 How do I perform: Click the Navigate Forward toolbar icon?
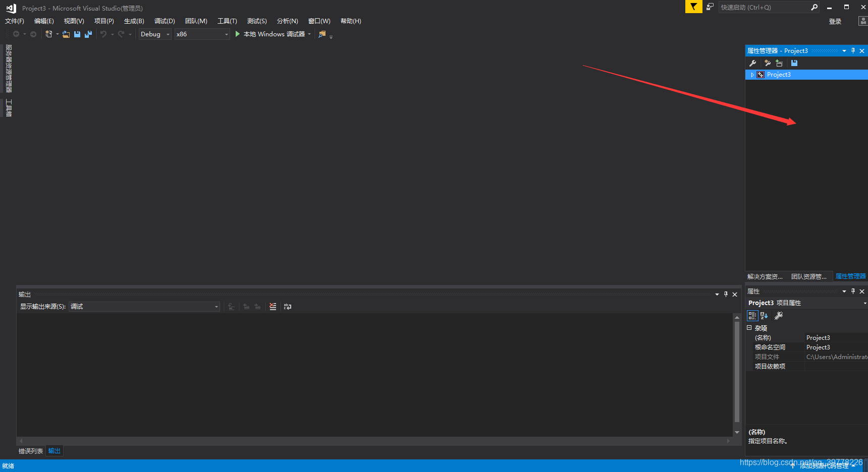33,34
